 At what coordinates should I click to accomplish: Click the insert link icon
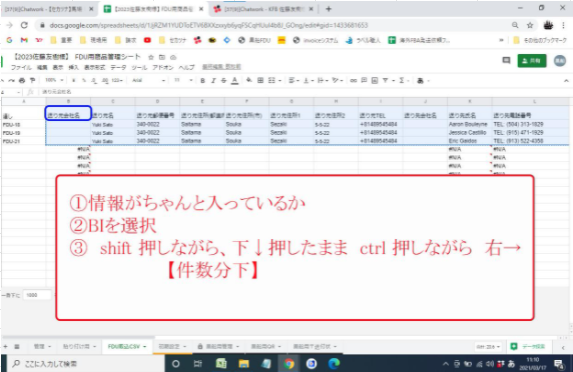pos(353,80)
